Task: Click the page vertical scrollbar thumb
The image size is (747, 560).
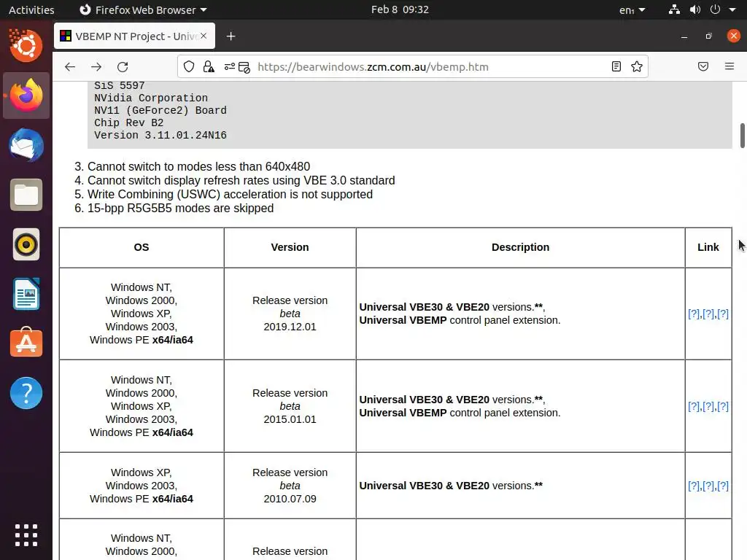Action: [x=742, y=136]
